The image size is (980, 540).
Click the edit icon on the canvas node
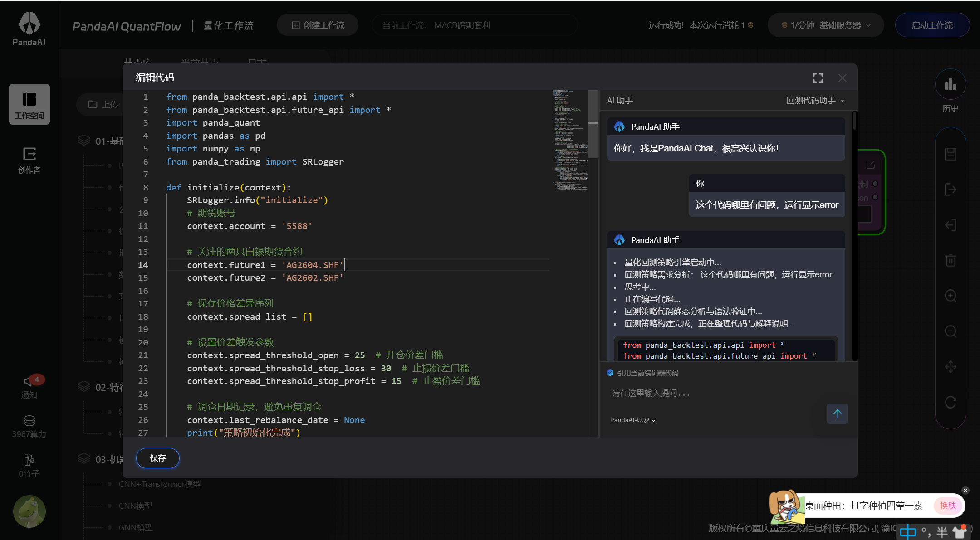(x=870, y=165)
